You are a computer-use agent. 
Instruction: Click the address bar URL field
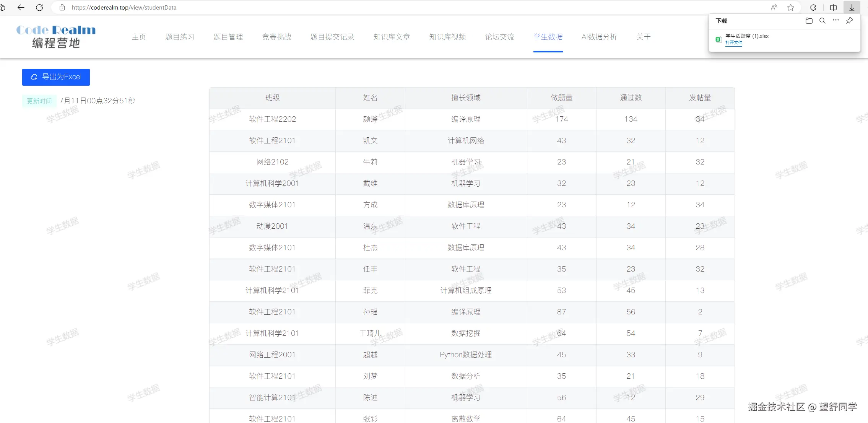(x=124, y=7)
